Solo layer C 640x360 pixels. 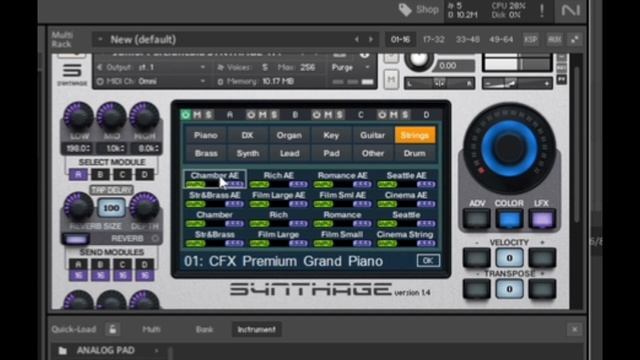(339, 115)
